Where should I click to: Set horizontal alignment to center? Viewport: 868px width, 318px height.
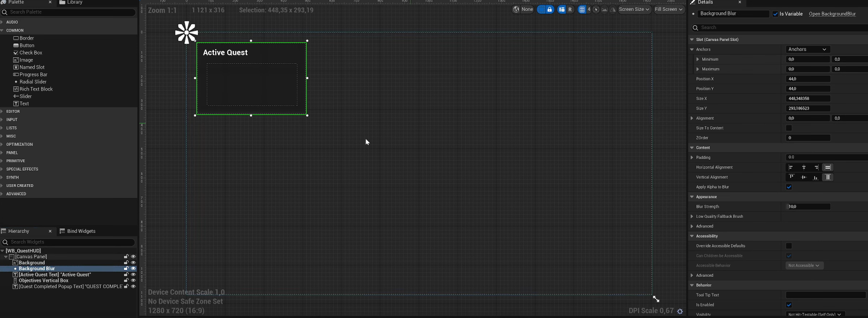[x=804, y=167]
